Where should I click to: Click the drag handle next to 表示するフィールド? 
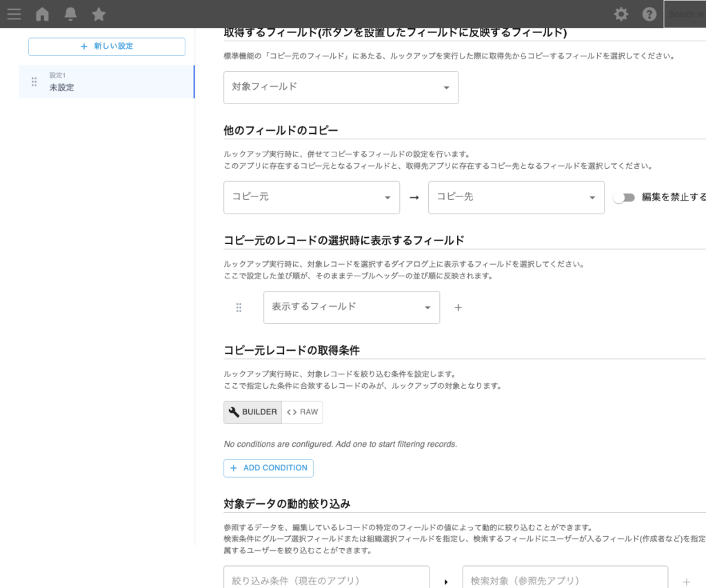pos(239,307)
